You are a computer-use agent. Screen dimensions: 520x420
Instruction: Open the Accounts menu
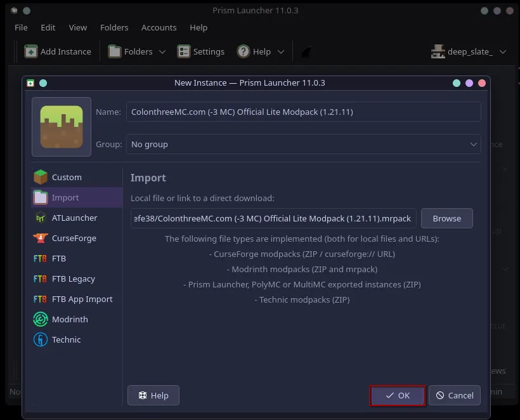(x=159, y=27)
